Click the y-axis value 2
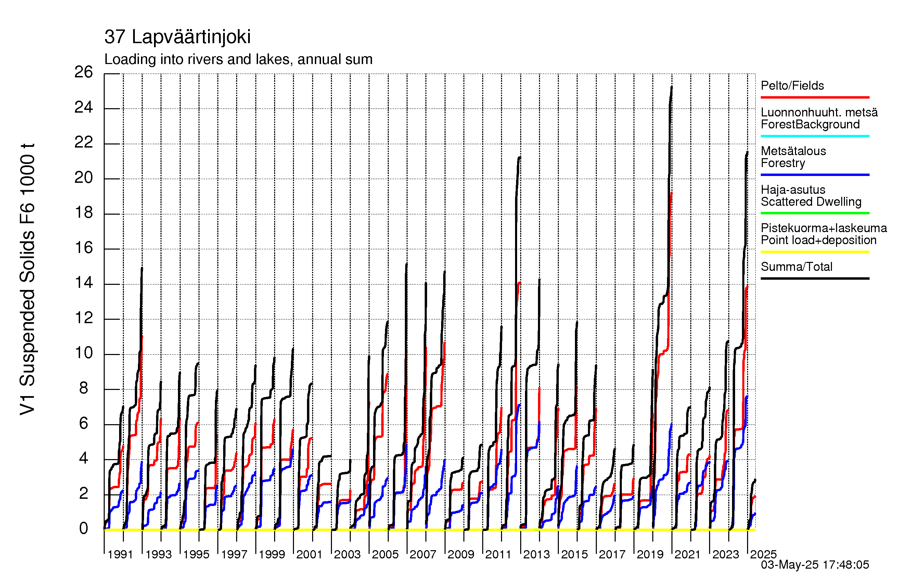The image size is (924, 582). point(84,494)
